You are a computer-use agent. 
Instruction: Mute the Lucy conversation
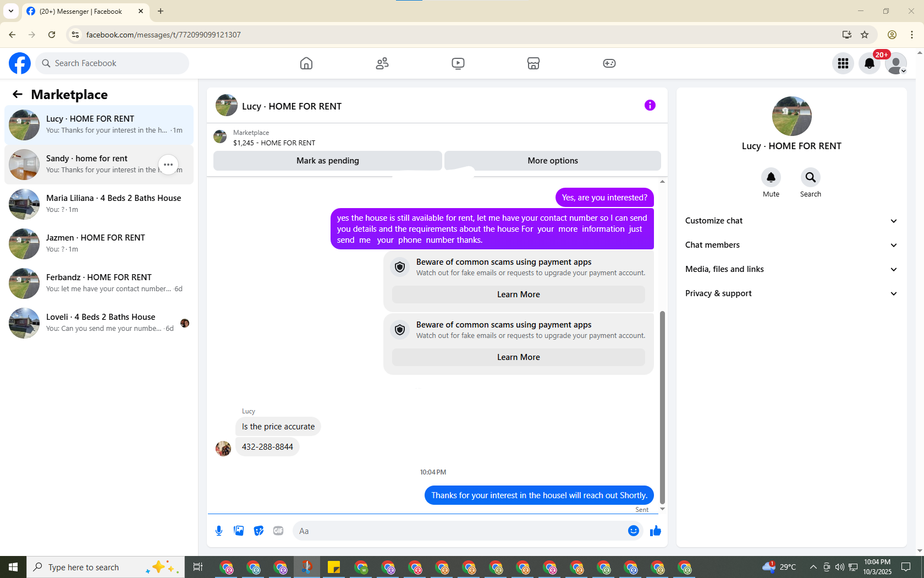(x=771, y=177)
